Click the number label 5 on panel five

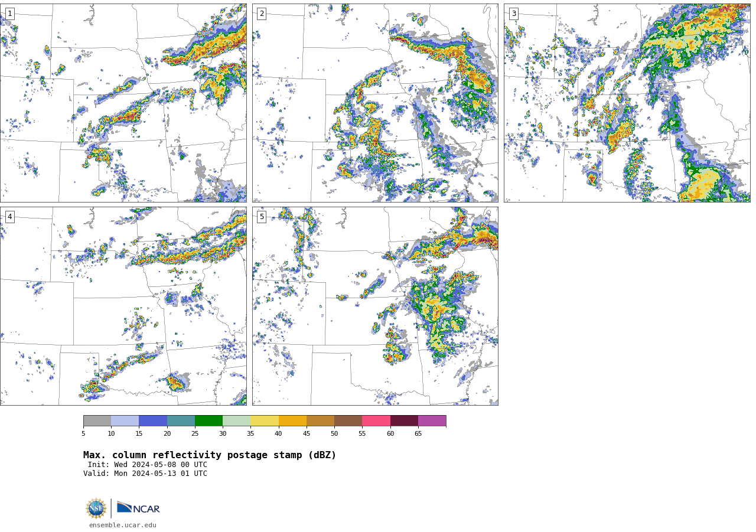tap(262, 217)
